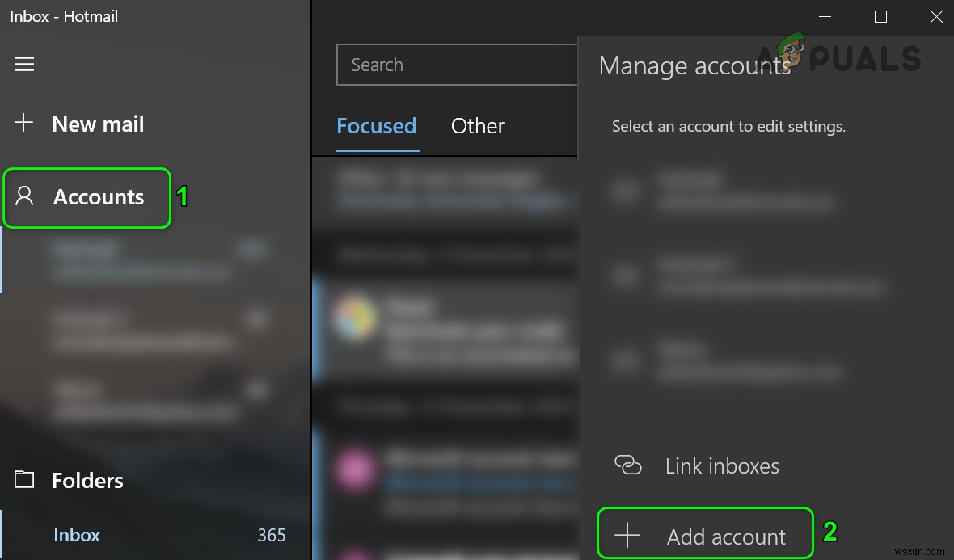Screen dimensions: 954x560
Task: Open the hamburger navigation menu
Action: pos(24,64)
